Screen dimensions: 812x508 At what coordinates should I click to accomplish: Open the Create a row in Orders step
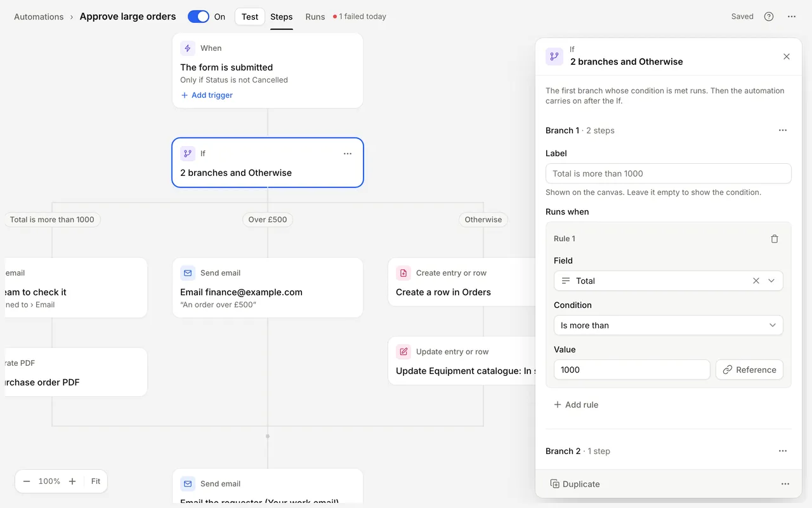click(462, 282)
